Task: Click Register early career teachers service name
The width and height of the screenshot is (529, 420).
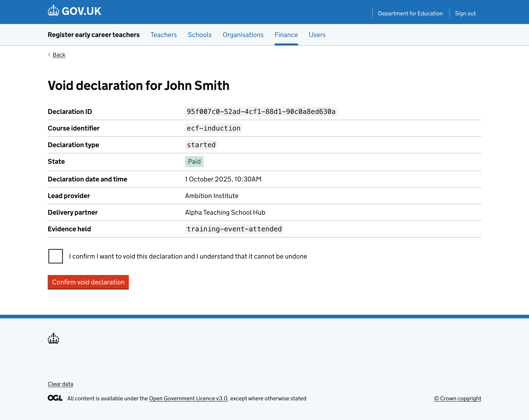Action: 94,35
